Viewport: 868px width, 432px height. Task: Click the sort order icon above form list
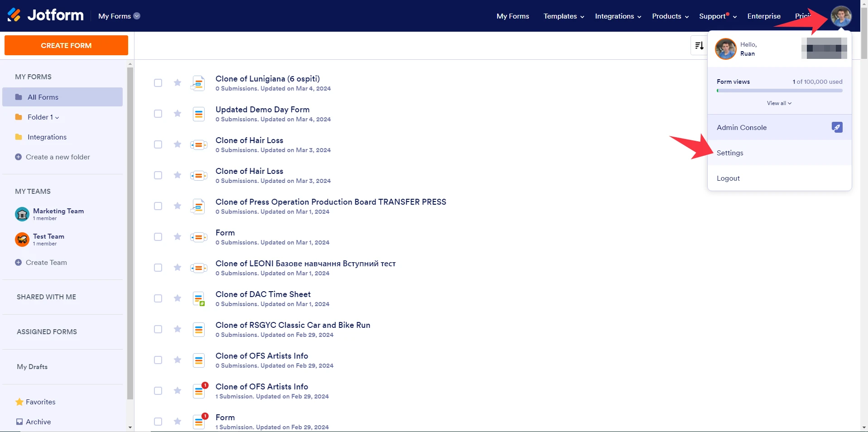coord(699,45)
